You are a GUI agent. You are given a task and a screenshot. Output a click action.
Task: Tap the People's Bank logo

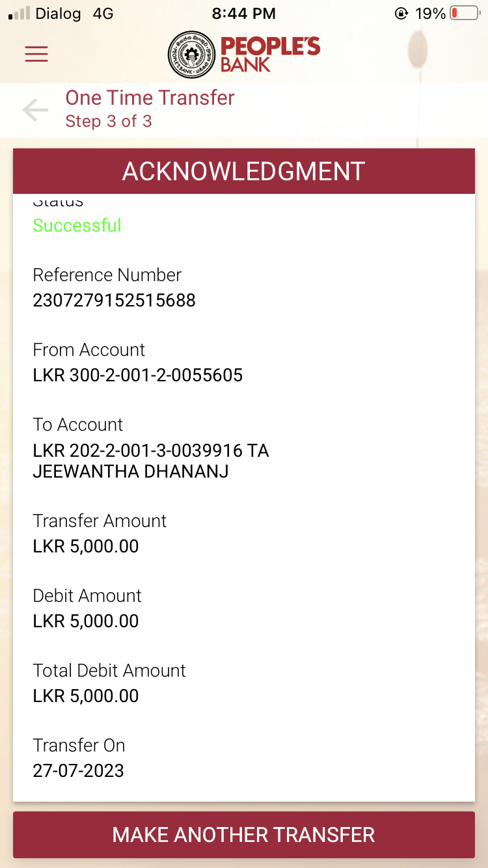(x=244, y=54)
